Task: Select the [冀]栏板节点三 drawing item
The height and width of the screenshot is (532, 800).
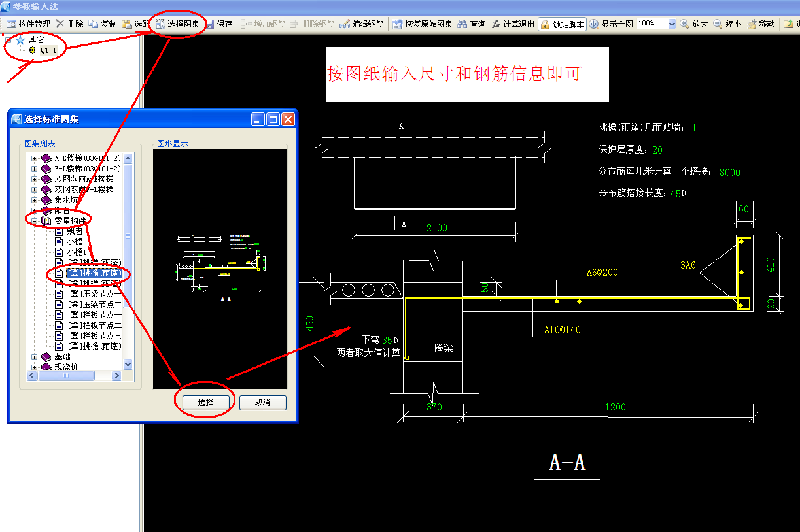Action: click(94, 336)
